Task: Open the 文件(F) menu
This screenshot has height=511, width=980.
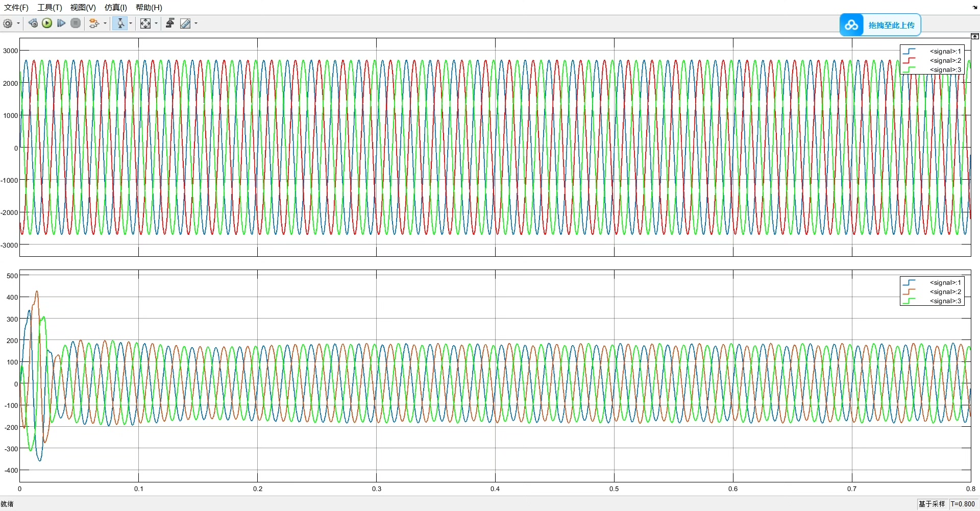Action: (x=16, y=8)
